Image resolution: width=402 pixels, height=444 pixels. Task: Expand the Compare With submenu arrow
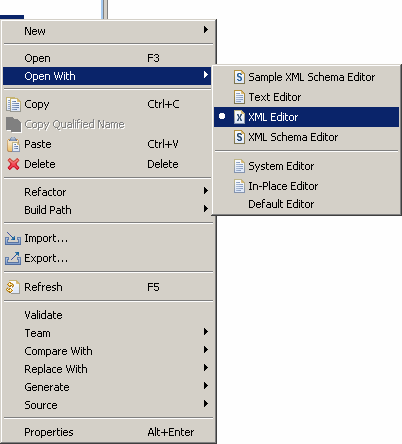pos(206,350)
